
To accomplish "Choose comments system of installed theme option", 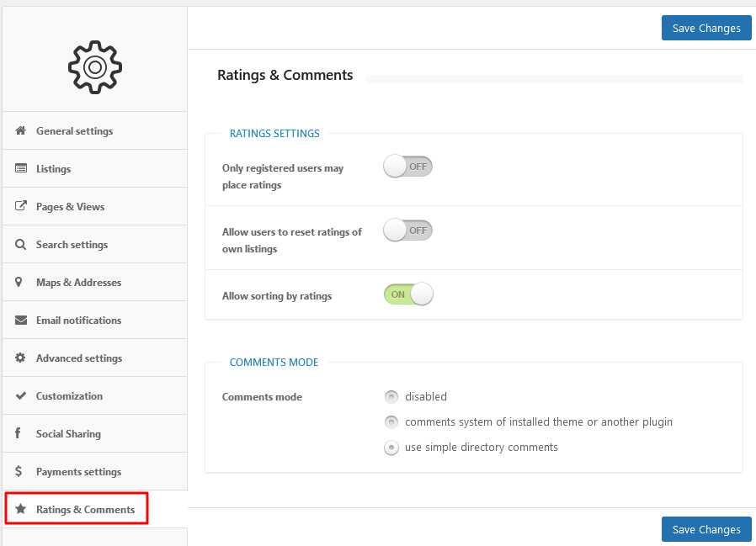I will point(391,422).
